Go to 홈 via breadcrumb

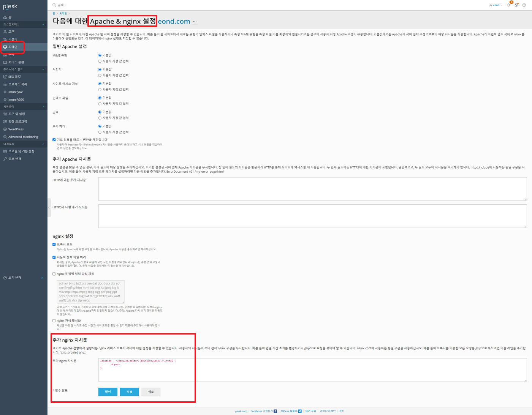(54, 13)
